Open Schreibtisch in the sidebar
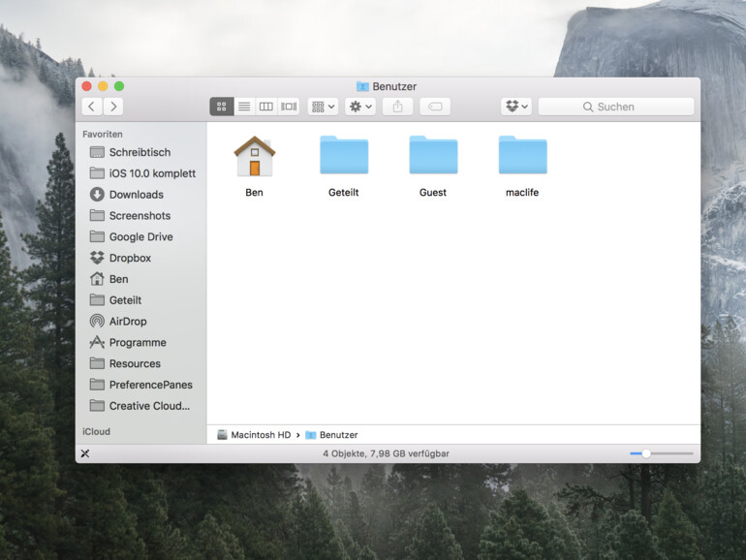Screen dimensions: 746x560 pos(140,152)
